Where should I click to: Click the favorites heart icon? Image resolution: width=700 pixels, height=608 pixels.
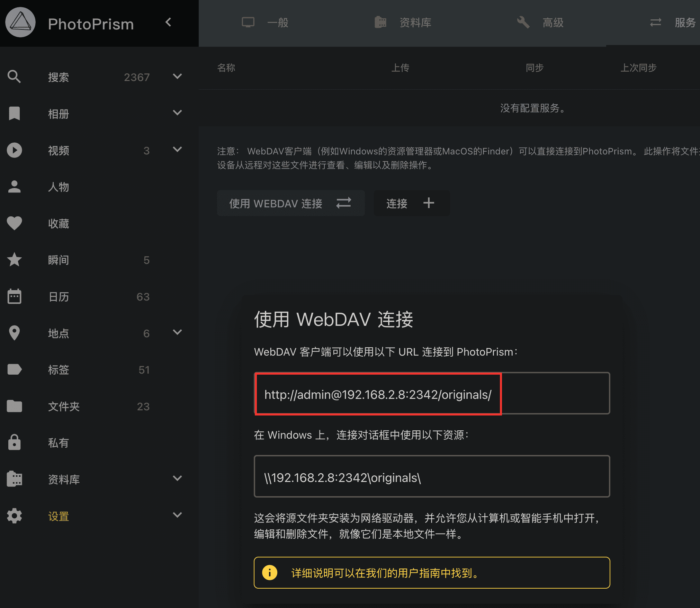click(x=14, y=223)
